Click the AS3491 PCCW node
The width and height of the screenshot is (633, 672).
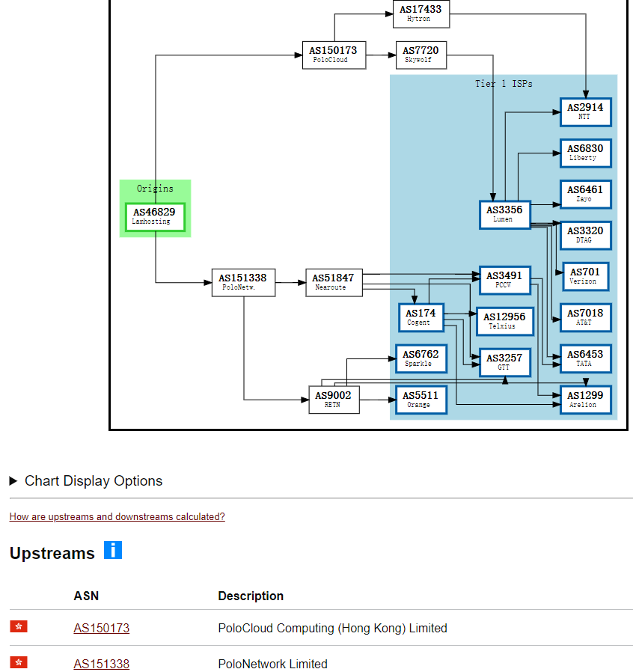504,280
